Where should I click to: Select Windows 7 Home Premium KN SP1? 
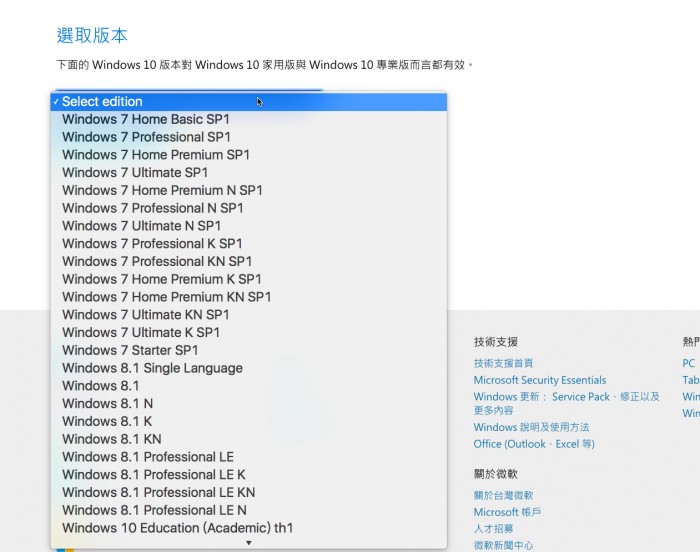pos(249,297)
